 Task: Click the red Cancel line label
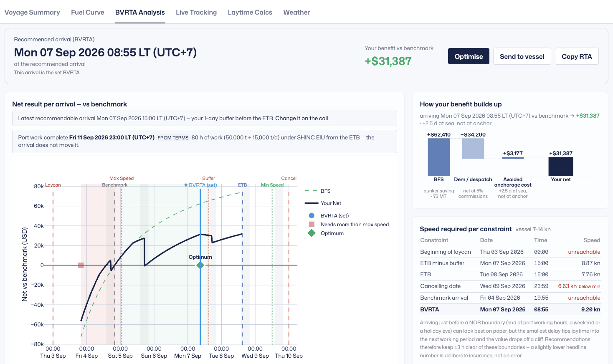click(x=289, y=178)
